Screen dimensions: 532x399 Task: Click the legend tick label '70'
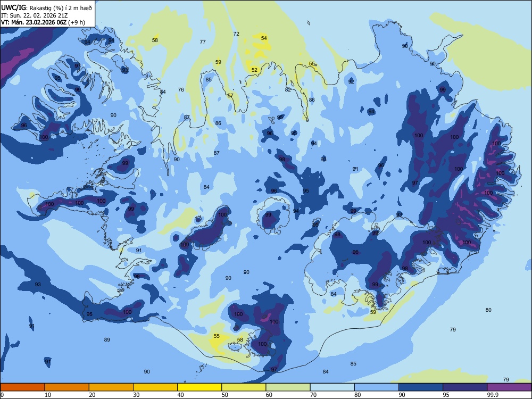point(313,395)
